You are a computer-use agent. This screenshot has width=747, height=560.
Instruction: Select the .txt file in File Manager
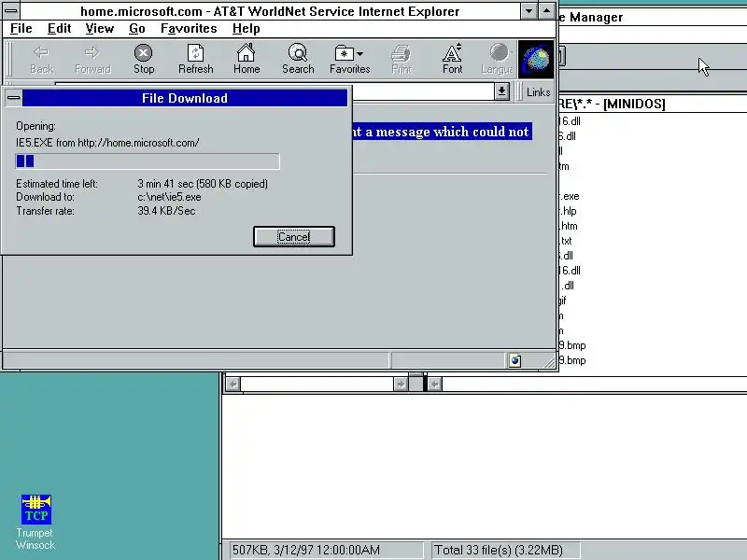tap(566, 241)
